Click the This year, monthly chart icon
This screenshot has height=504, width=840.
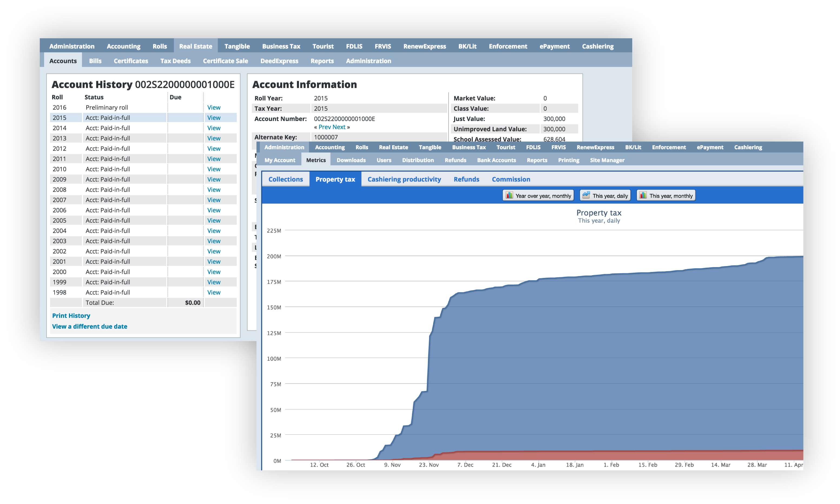[643, 195]
